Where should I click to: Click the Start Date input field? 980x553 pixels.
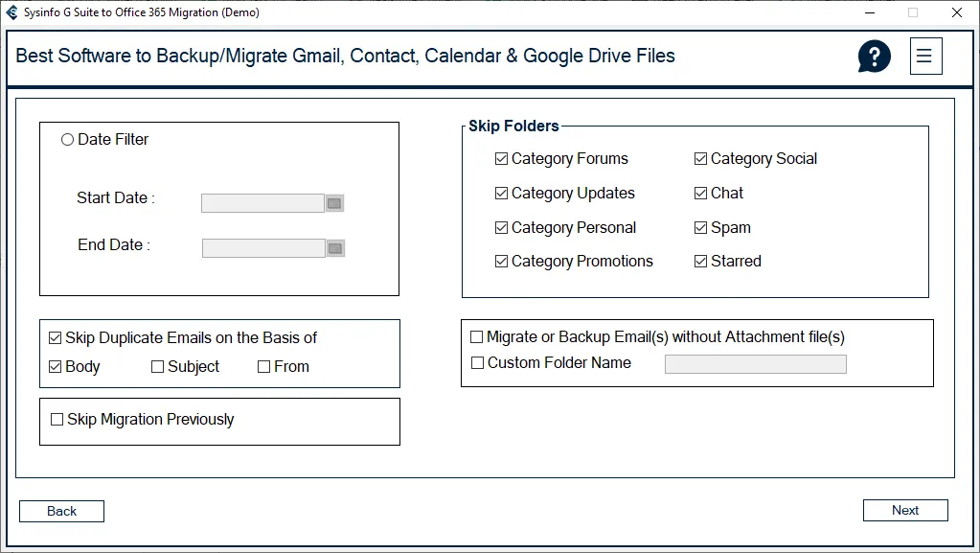tap(262, 203)
